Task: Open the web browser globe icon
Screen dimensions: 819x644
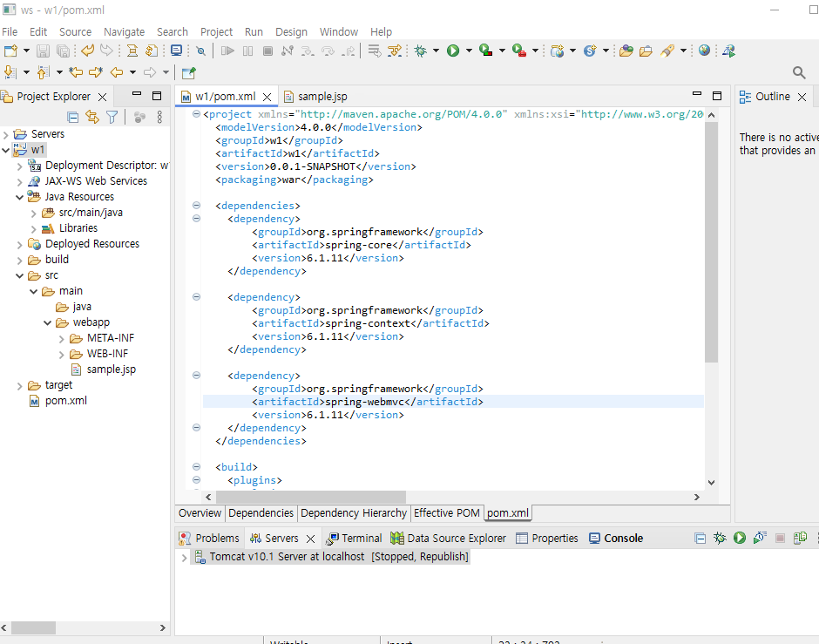Action: tap(704, 51)
